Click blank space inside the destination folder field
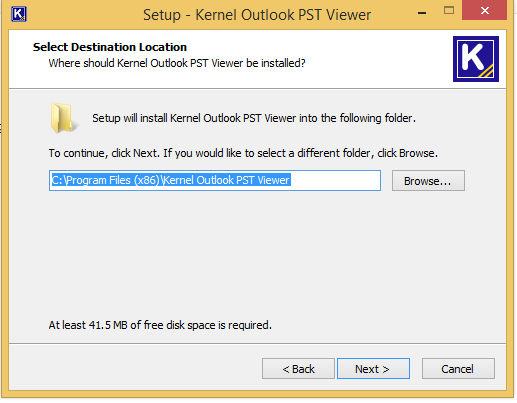 pyautogui.click(x=335, y=181)
